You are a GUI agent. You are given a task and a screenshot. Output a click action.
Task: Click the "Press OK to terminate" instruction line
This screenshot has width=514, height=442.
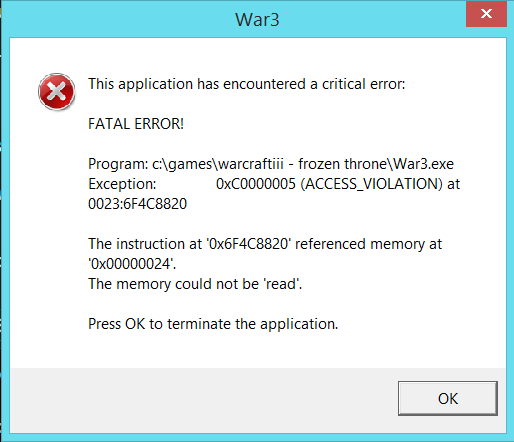[213, 324]
